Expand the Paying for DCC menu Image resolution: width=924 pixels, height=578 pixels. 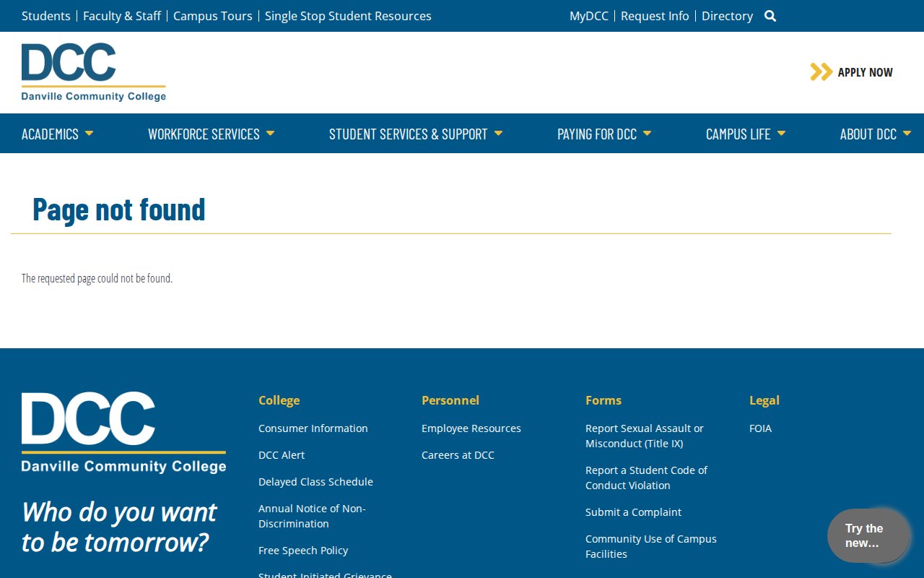tap(603, 134)
